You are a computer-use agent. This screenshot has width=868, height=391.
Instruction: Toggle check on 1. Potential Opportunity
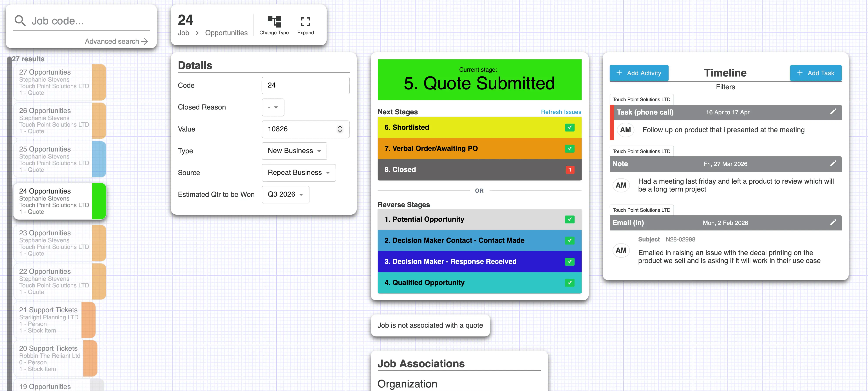(570, 219)
